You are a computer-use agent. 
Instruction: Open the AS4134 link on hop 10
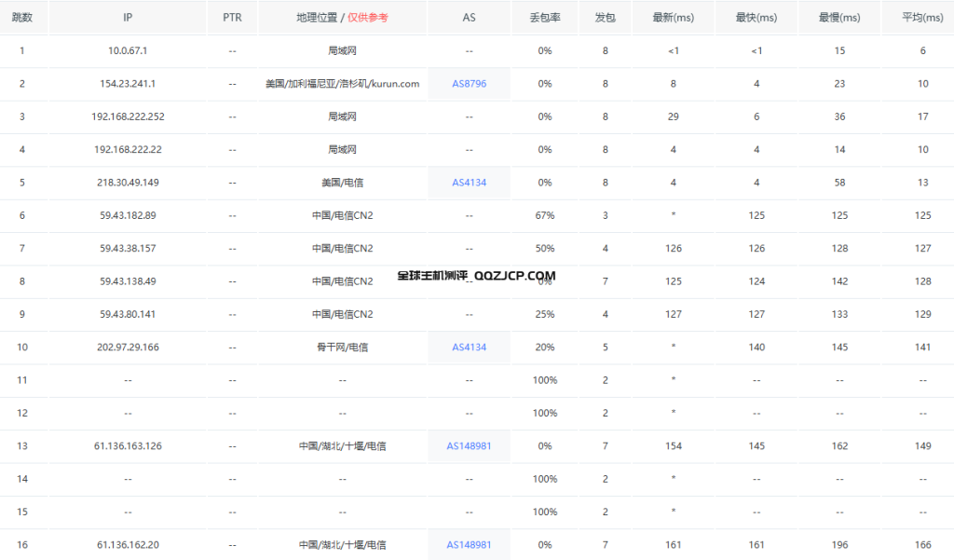[x=469, y=347]
